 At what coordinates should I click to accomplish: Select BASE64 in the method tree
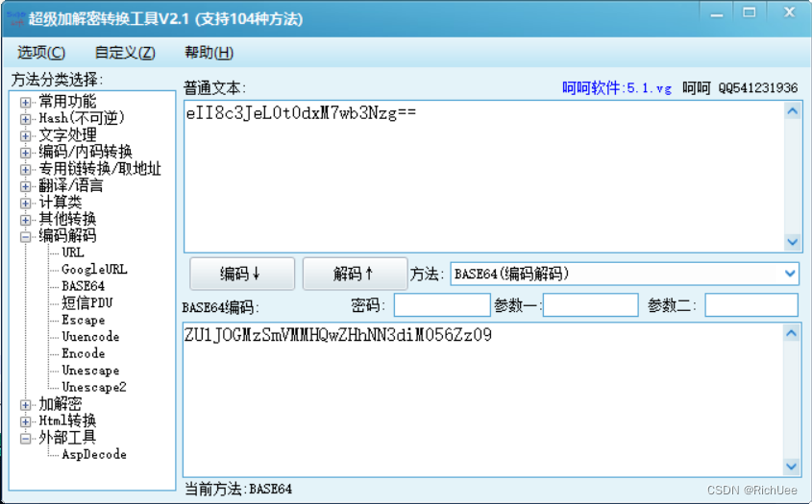tap(83, 286)
